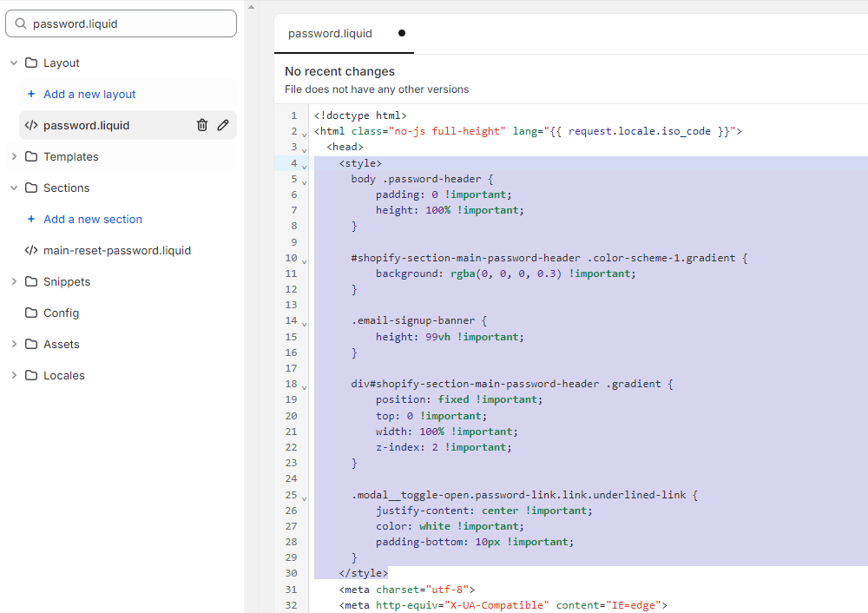
Task: Click Add a new layout link
Action: click(89, 94)
